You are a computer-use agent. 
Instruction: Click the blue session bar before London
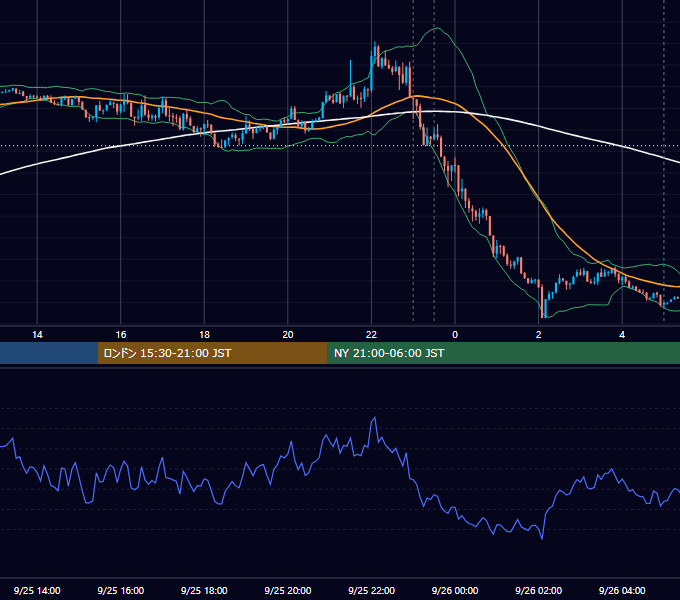49,353
